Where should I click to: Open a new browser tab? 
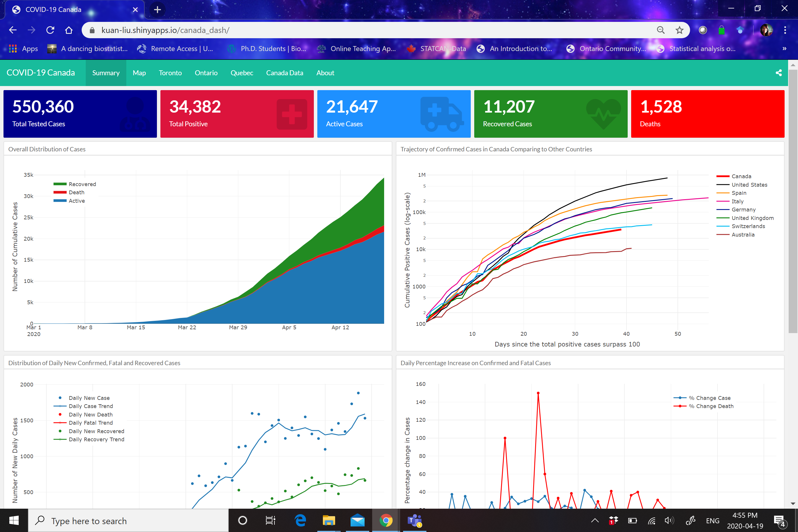pyautogui.click(x=157, y=10)
